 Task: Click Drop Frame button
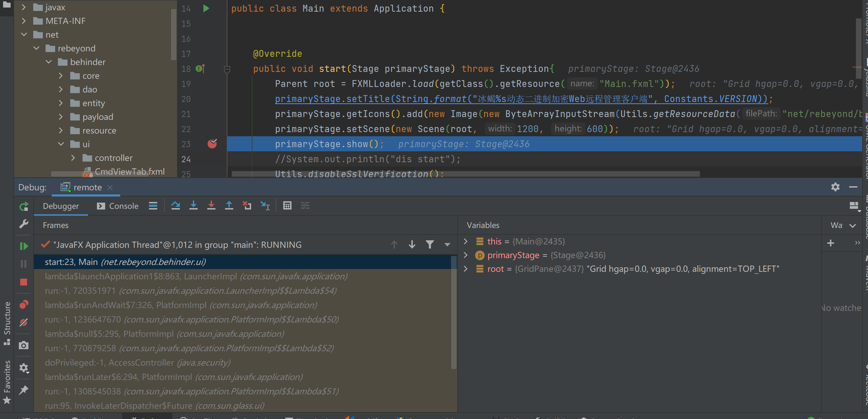click(x=247, y=206)
